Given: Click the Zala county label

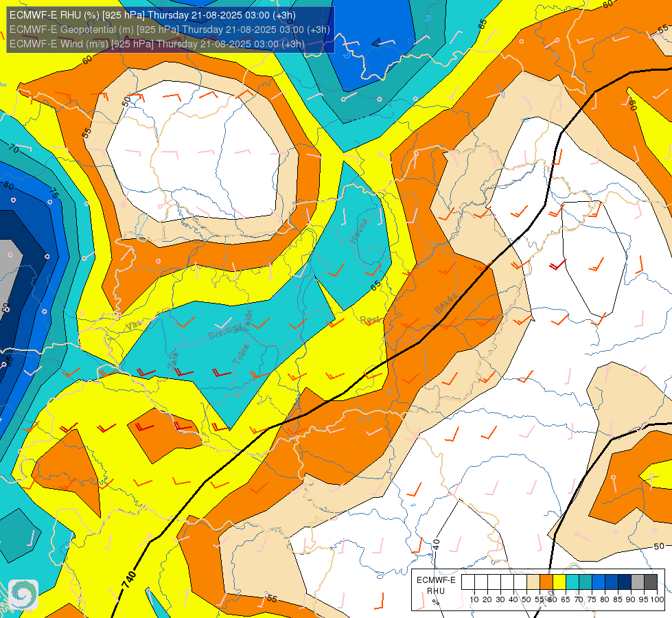Looking at the screenshot, I should (x=173, y=360).
